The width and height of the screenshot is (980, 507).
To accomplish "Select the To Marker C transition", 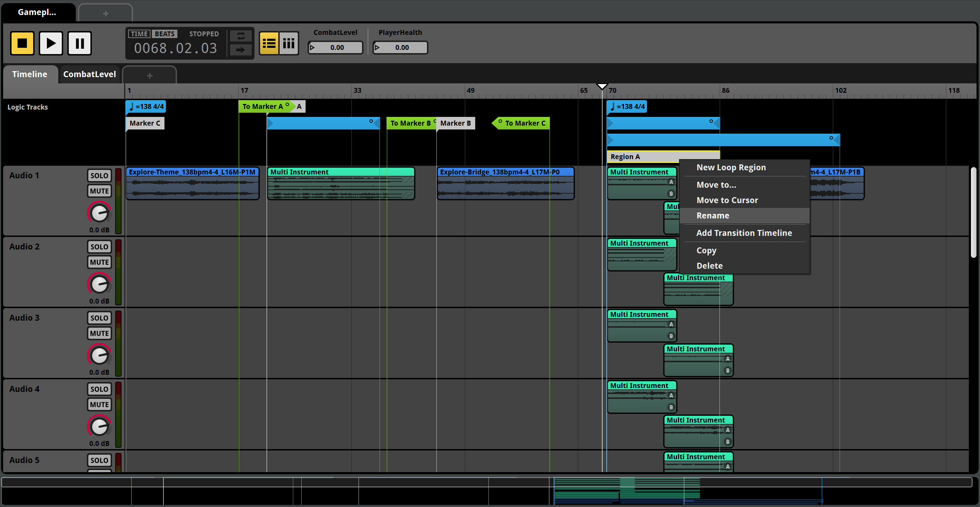I will [521, 123].
